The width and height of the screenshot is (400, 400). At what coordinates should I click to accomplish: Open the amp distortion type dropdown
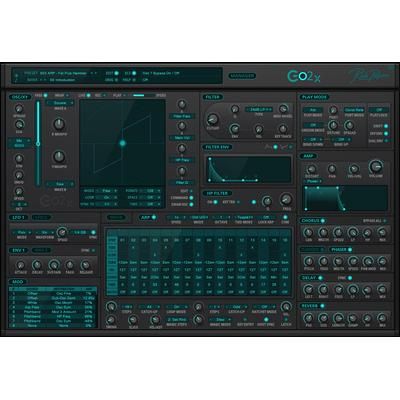pos(313,181)
